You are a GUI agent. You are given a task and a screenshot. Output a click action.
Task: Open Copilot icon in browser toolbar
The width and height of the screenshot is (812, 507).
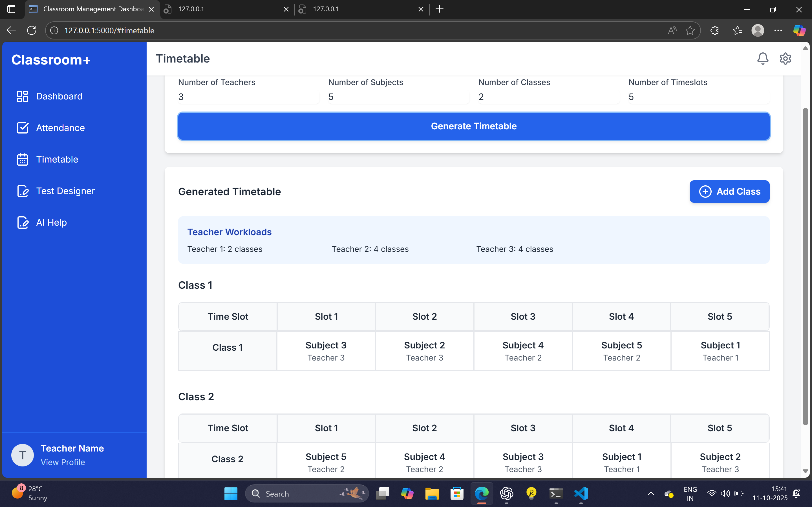point(799,30)
